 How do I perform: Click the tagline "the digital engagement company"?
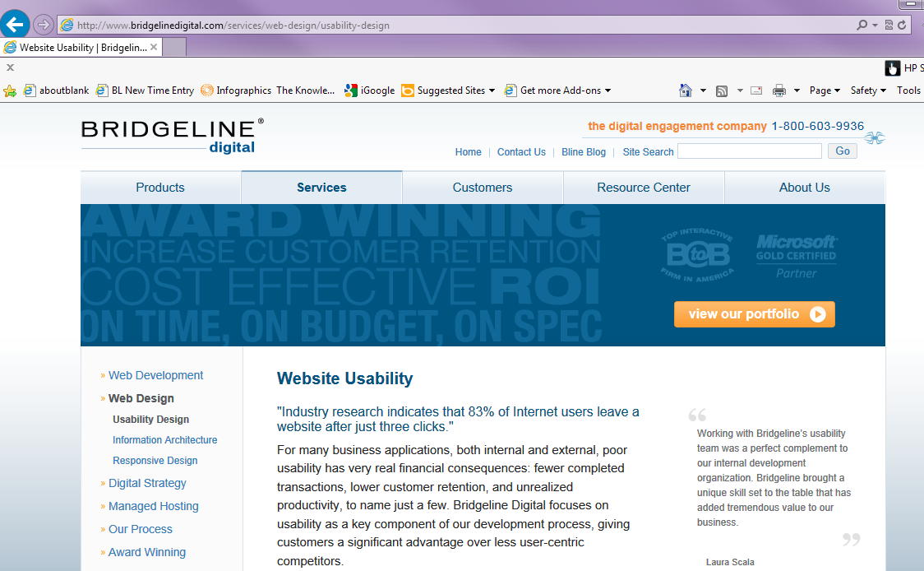(x=677, y=126)
